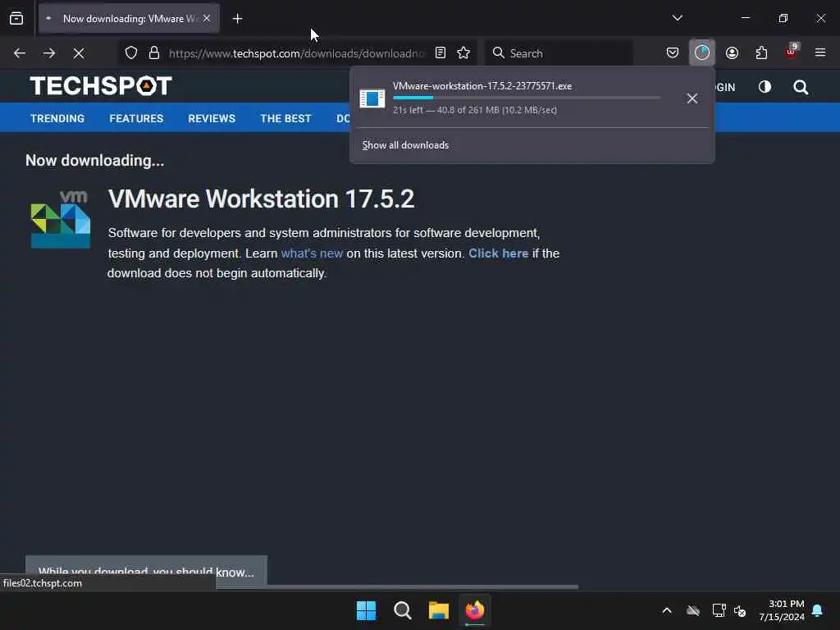Go to the TechSpot logo homepage
Viewport: 840px width, 630px height.
(101, 85)
